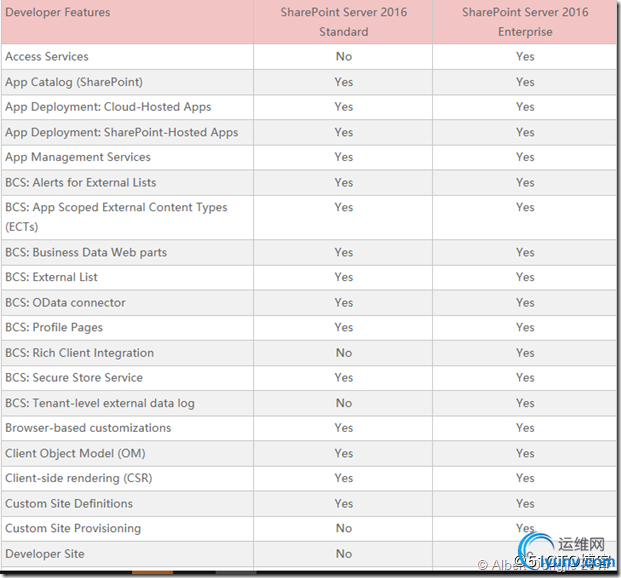Image resolution: width=621 pixels, height=578 pixels.
Task: Click Enterprise 'Yes' for Cloud-Hosted Apps
Action: pos(525,107)
